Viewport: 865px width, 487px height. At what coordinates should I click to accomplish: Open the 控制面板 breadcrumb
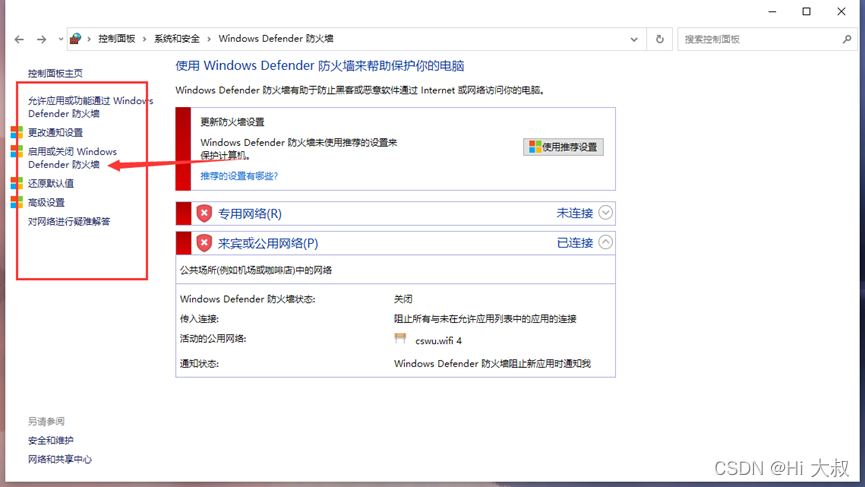pyautogui.click(x=117, y=39)
